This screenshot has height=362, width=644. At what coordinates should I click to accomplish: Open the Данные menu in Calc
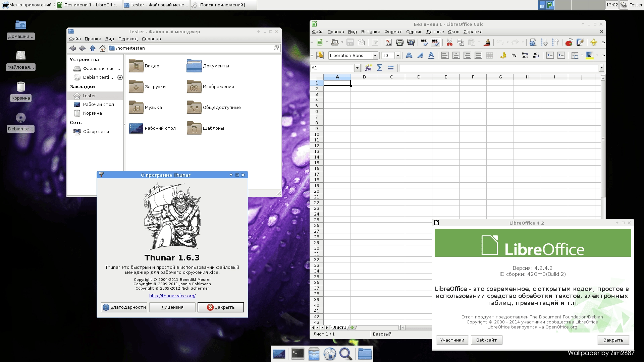coord(435,32)
